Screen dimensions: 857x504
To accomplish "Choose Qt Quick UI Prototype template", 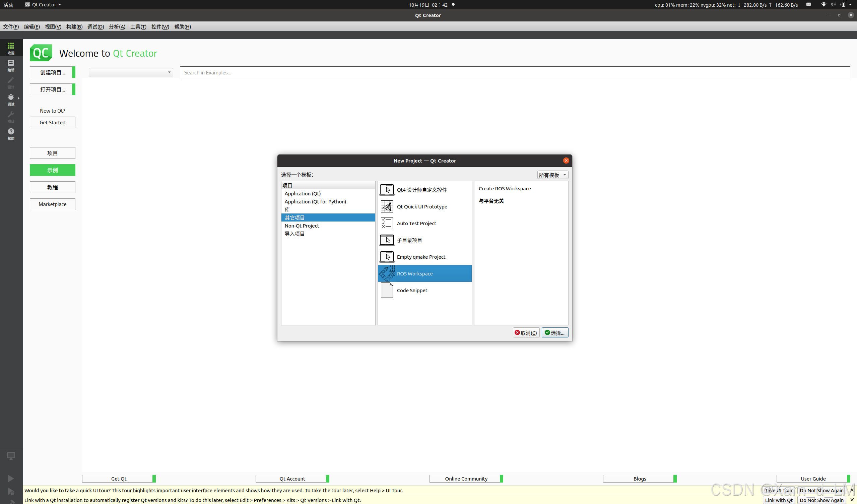I will tap(422, 207).
